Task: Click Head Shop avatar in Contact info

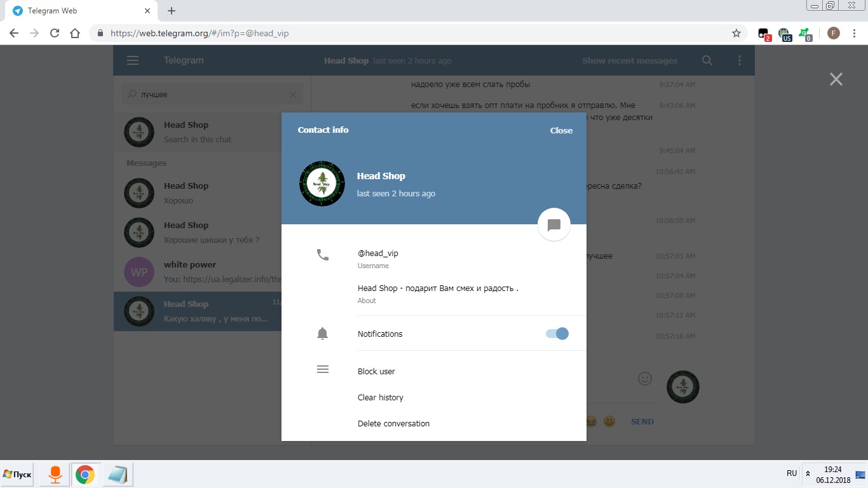Action: coord(322,184)
